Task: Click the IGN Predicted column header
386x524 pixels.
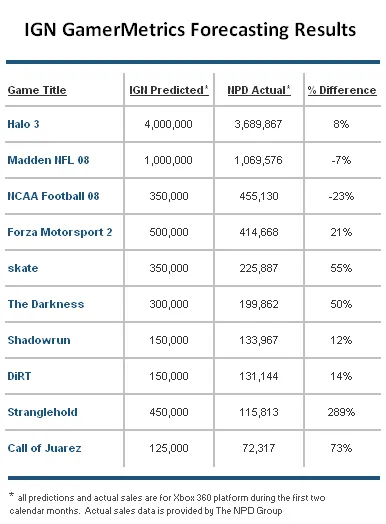Action: [x=169, y=90]
